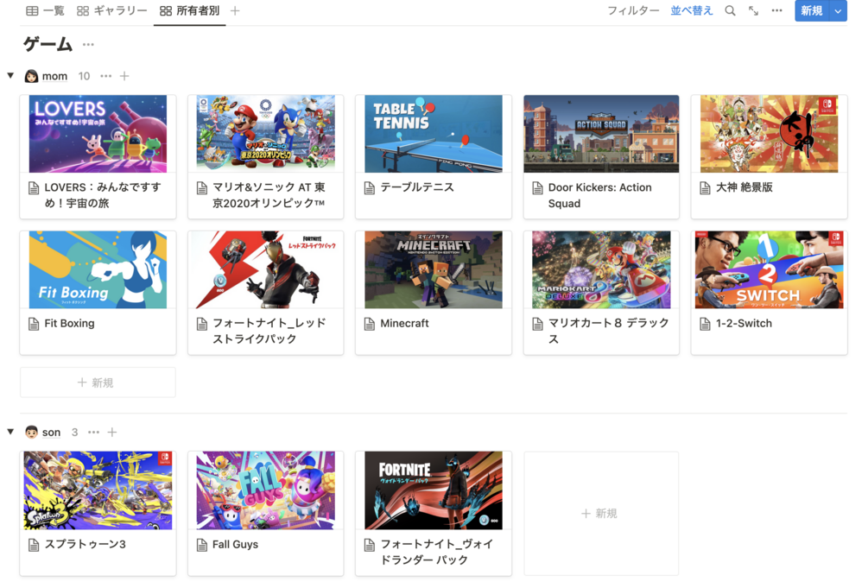Viewport: 868px width, 588px height.
Task: Click the + 新規 placeholder card in son group
Action: [x=601, y=513]
